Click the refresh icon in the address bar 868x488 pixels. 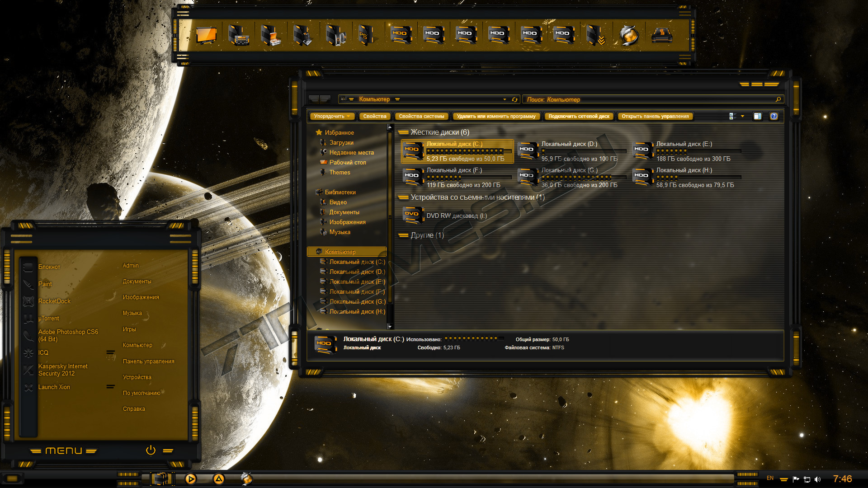(x=514, y=99)
